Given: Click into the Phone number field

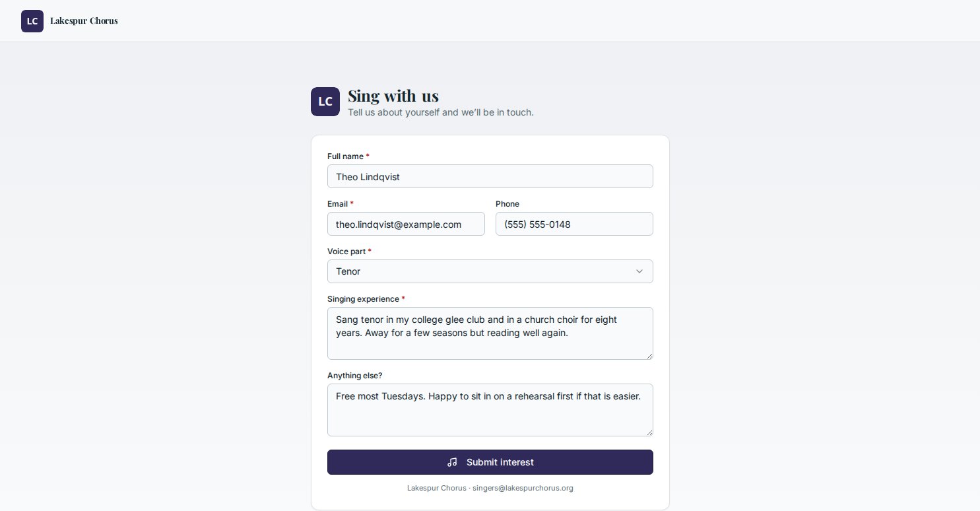Looking at the screenshot, I should click(x=574, y=224).
